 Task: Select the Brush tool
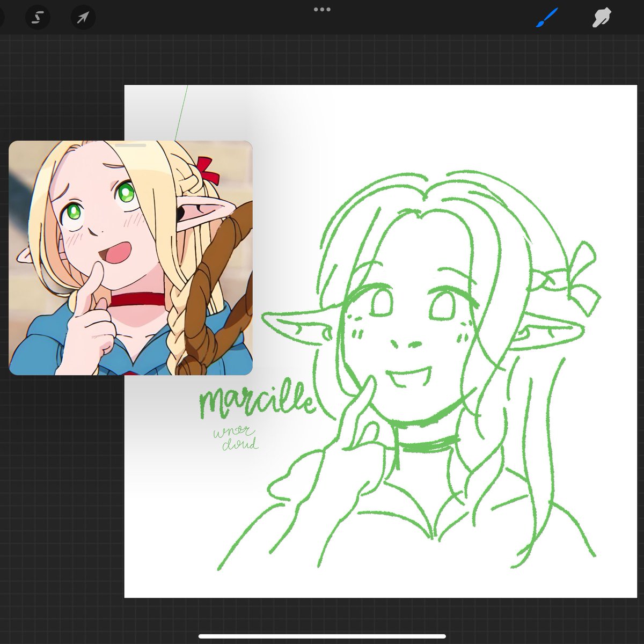coord(547,18)
